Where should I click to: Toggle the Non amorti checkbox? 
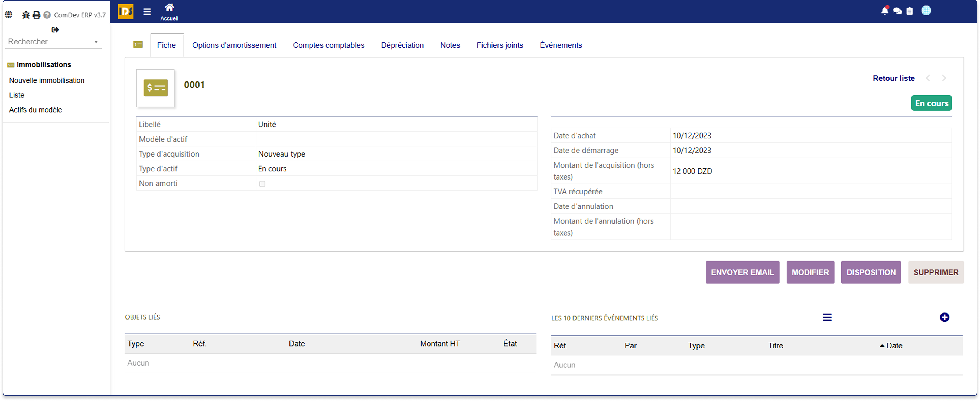click(262, 184)
